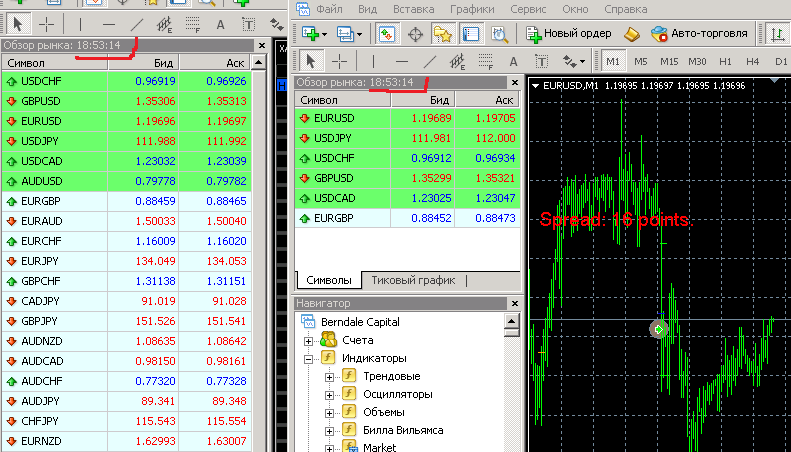Expand the Билла Вильямса indicator group
Screen dimensions: 791x452
329,431
